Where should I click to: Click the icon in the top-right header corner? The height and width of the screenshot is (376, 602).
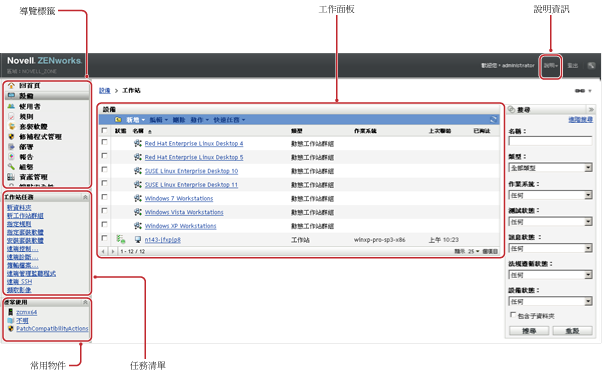pyautogui.click(x=591, y=66)
